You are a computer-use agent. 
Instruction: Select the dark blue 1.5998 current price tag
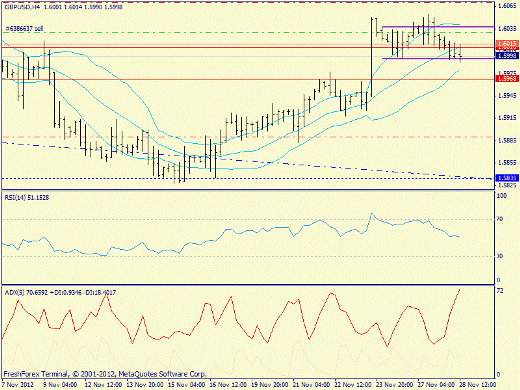click(x=507, y=56)
